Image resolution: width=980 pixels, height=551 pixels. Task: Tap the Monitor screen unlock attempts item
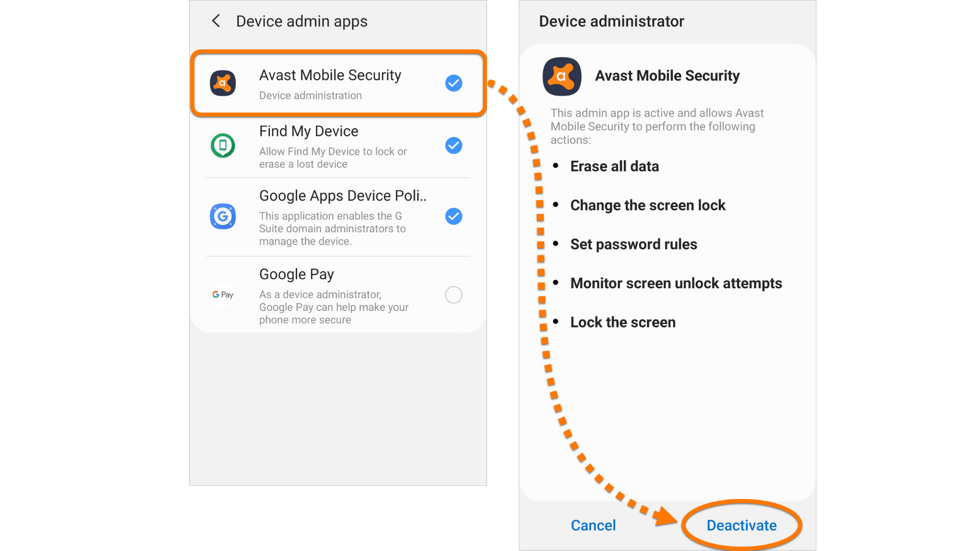pos(676,283)
